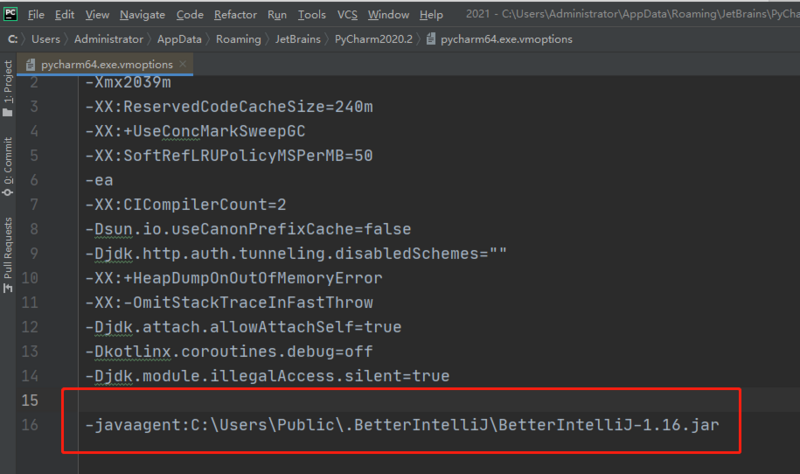Click the SoftRefLRUPolicyMSPerMB=50 line
This screenshot has height=474, width=800.
(x=229, y=156)
